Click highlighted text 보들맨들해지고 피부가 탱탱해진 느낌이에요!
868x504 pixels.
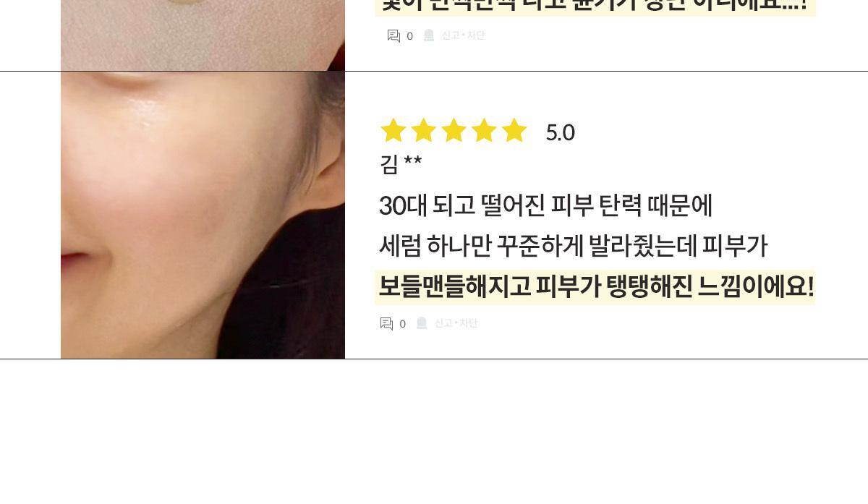pyautogui.click(x=595, y=287)
